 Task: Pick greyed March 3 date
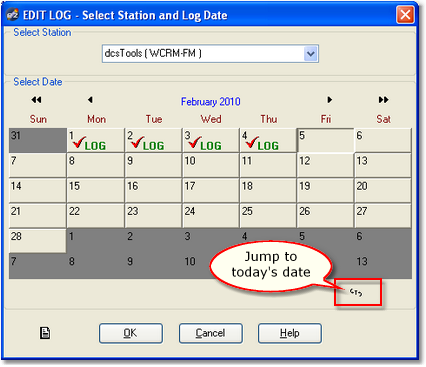[211, 241]
